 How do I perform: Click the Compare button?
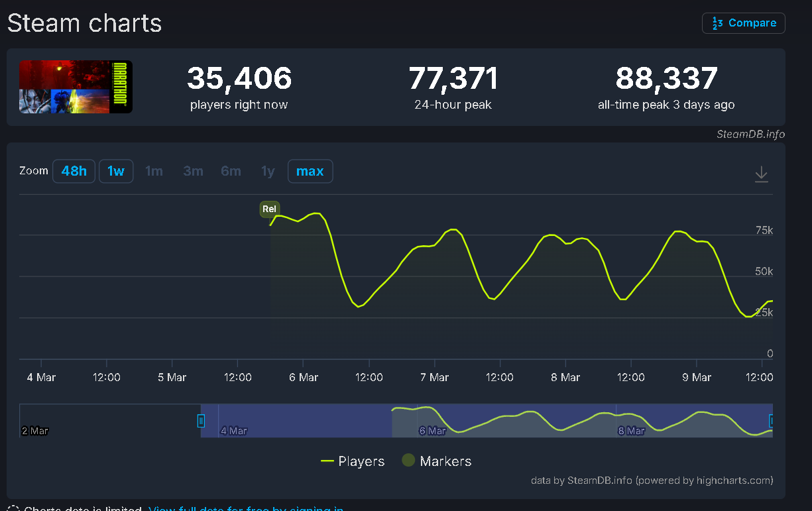[x=744, y=23]
